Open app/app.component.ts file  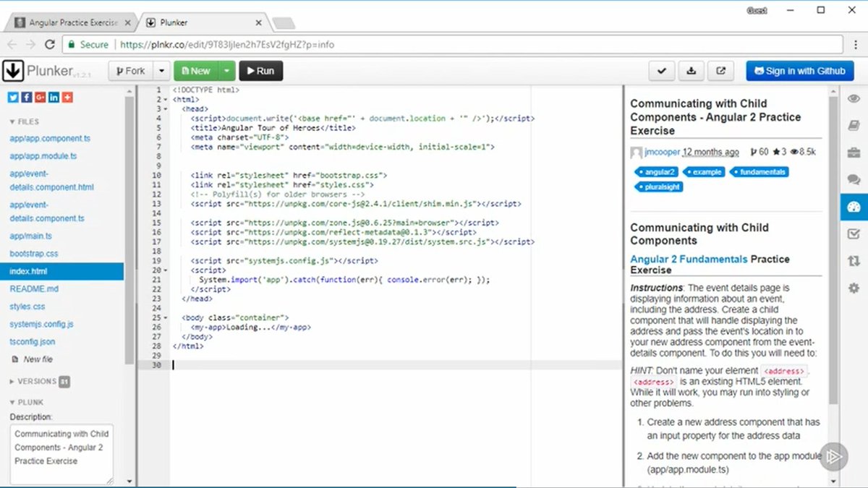tap(50, 138)
